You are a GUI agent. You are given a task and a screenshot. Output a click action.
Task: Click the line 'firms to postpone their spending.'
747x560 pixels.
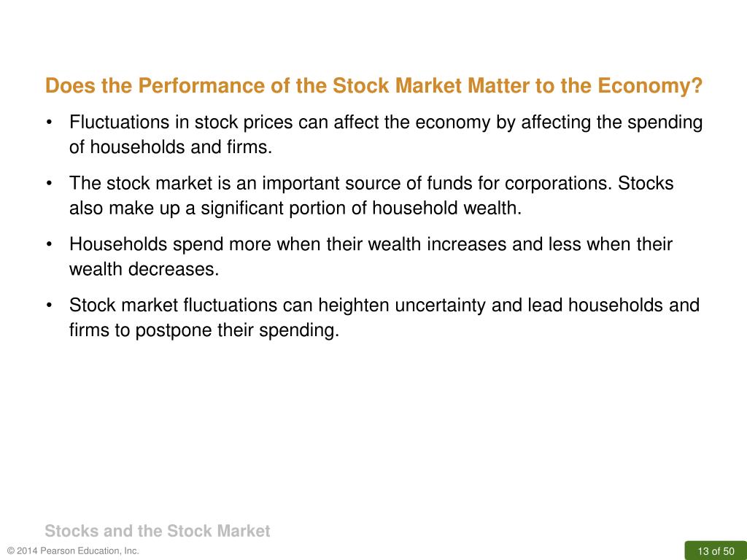click(204, 330)
